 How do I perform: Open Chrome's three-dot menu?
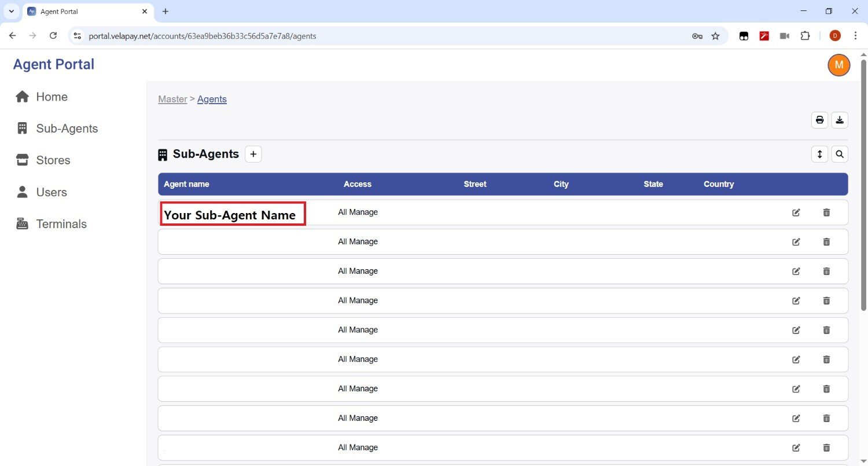pyautogui.click(x=855, y=36)
